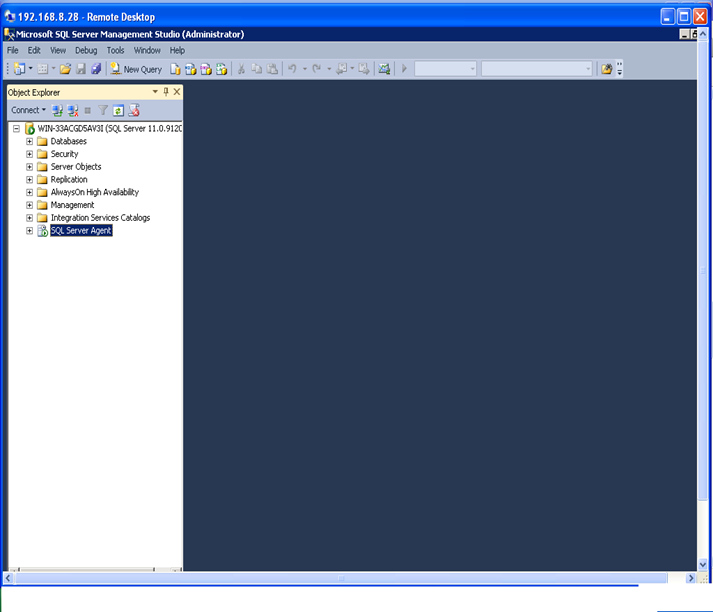This screenshot has height=612, width=713.
Task: Select the Security tree item
Action: coord(65,154)
